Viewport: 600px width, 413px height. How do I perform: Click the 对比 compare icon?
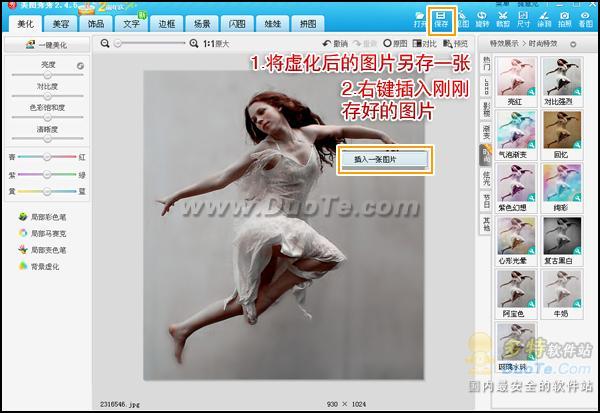point(425,44)
